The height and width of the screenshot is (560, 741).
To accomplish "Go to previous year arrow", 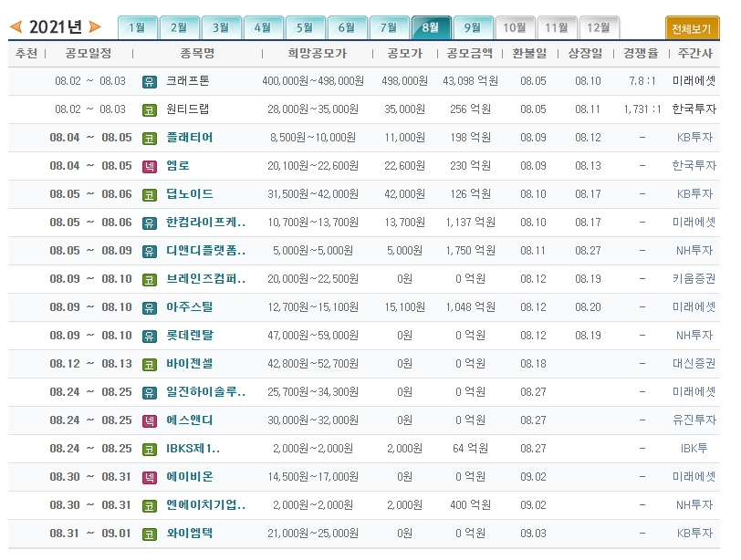I will coord(16,27).
